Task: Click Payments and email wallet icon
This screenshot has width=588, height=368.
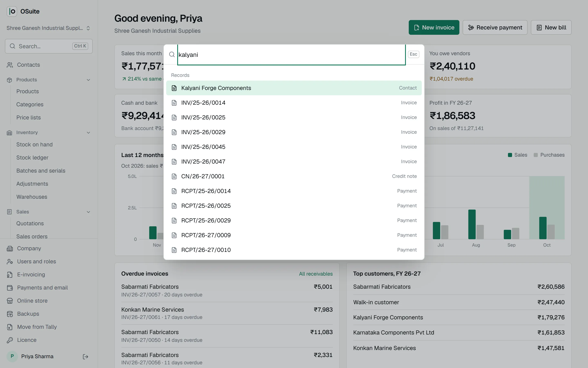Action: click(10, 288)
